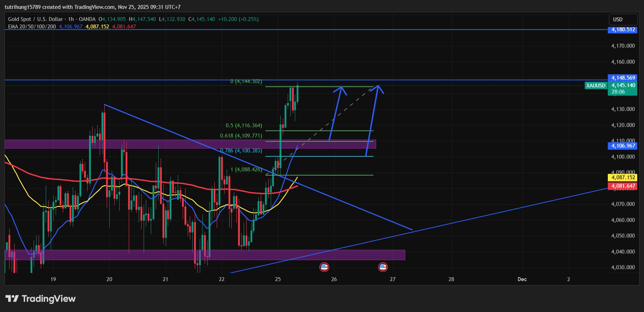This screenshot has width=644, height=312.
Task: Click the US flag event icon before date 26
Action: (x=324, y=267)
